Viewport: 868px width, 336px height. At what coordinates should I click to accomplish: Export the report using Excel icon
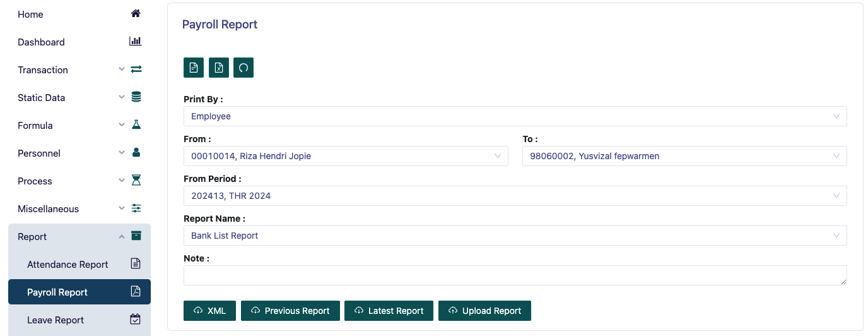click(218, 68)
